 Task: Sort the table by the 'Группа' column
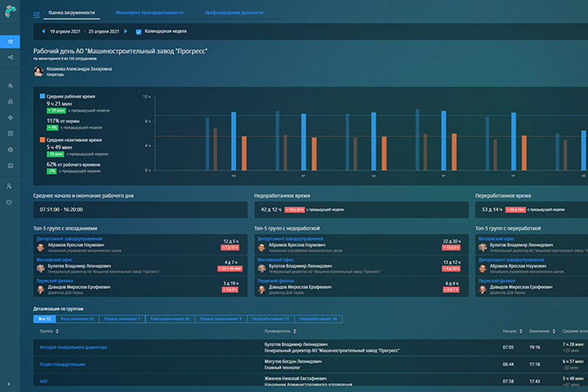pos(49,331)
